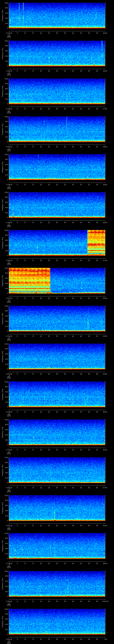114x644 pixels.
Task: Click the thin vertical line near 18 seconds in the 13:48 spectrogram
Action: (38, 162)
